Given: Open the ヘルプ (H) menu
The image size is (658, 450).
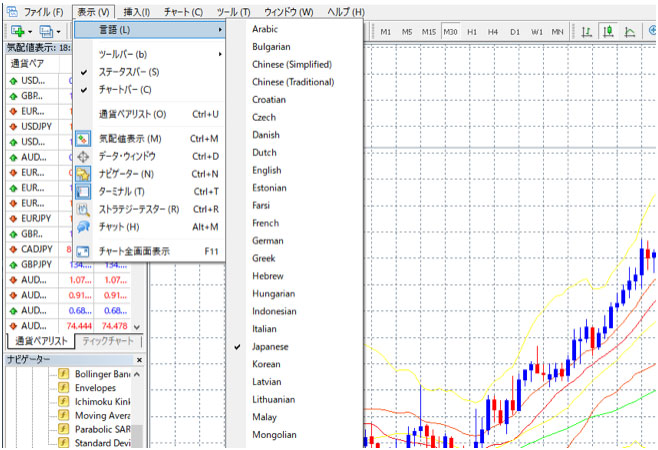Looking at the screenshot, I should 346,12.
